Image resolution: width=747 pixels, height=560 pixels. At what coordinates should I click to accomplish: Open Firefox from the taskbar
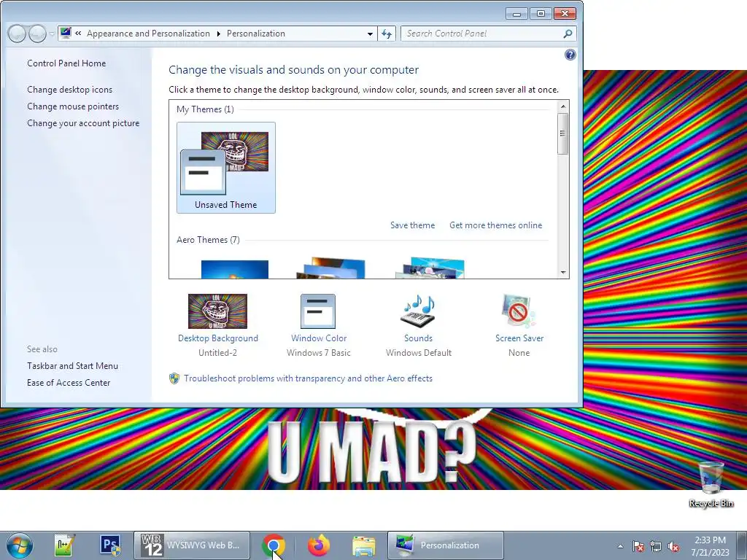click(x=319, y=545)
